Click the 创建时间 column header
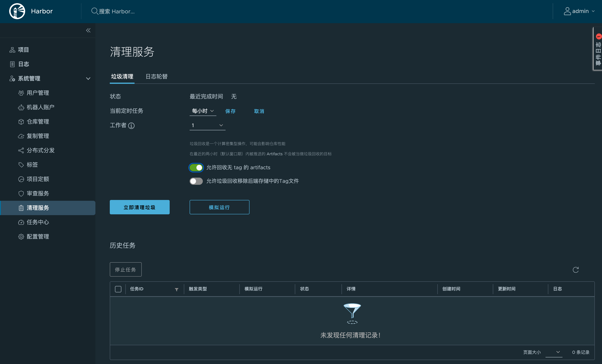This screenshot has height=364, width=602. [451, 289]
